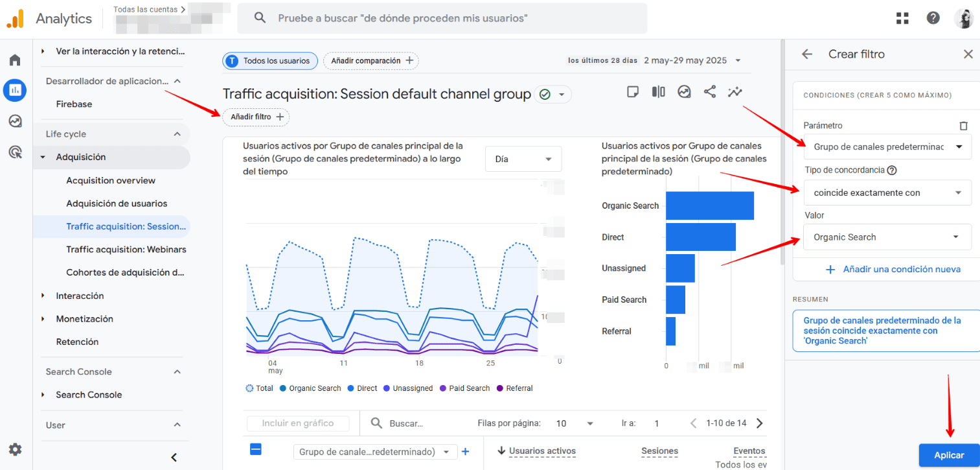This screenshot has height=470, width=980.
Task: Open the dropdown arrow beside the report title
Action: coord(562,95)
